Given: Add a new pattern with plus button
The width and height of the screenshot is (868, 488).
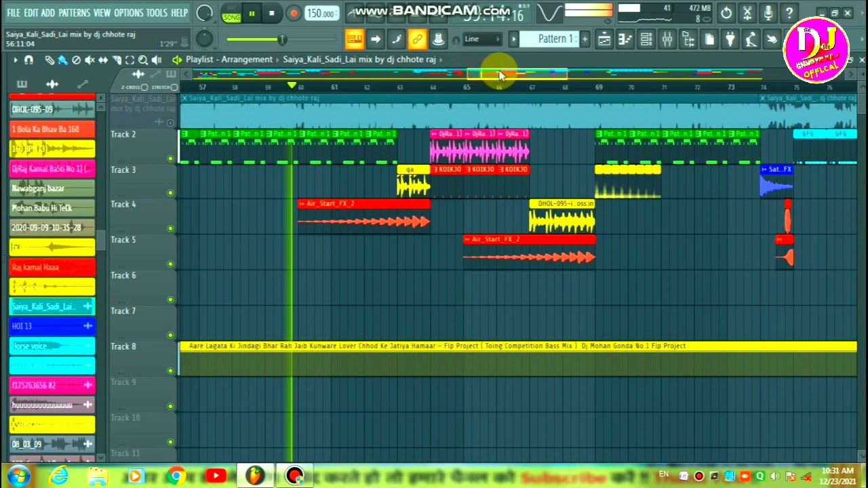Looking at the screenshot, I should pyautogui.click(x=585, y=39).
